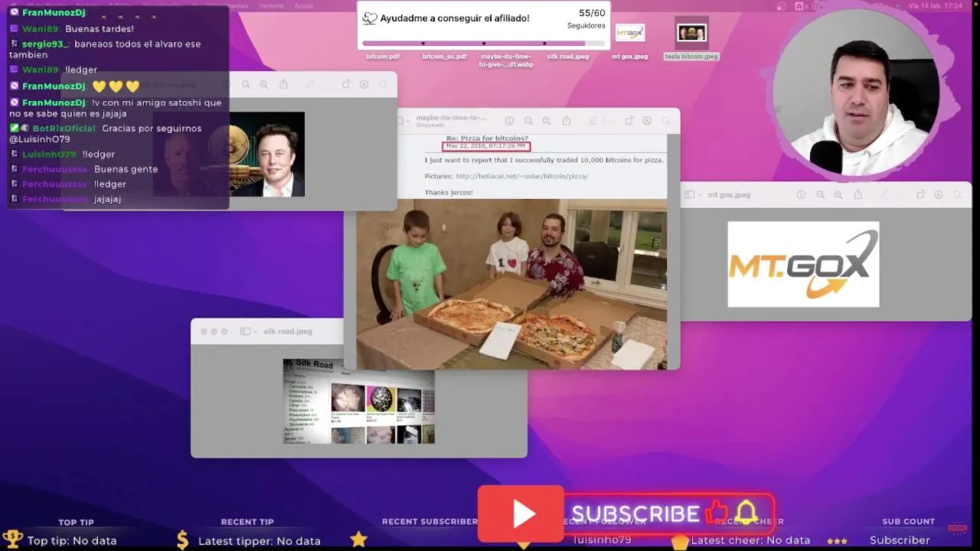980x551 pixels.
Task: Search in the pizza webp window
Action: click(x=666, y=121)
